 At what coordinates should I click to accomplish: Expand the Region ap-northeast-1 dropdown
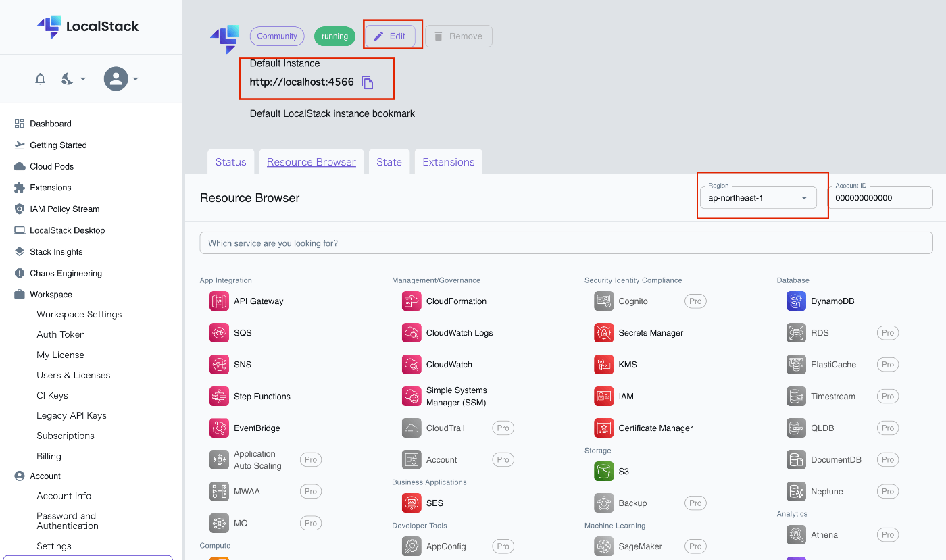[758, 198]
